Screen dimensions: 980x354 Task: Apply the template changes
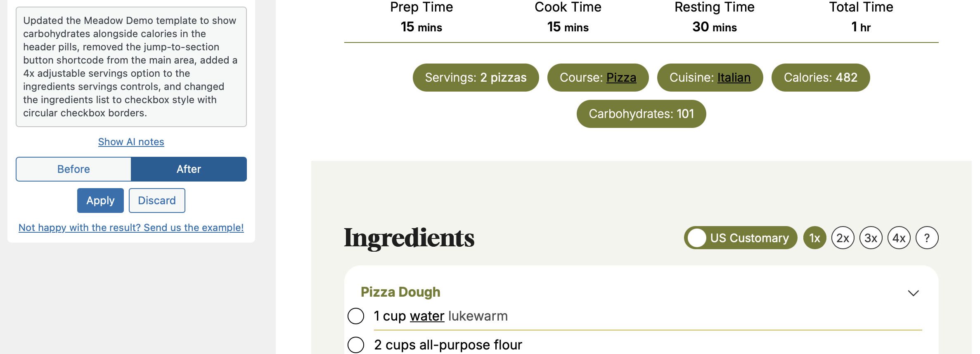(100, 201)
